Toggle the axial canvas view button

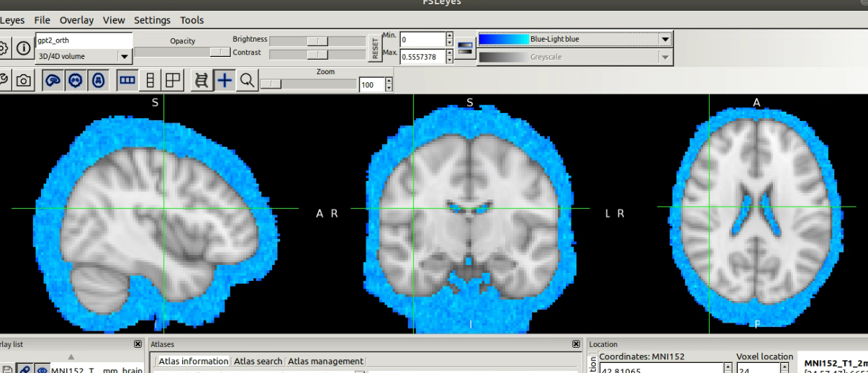[x=99, y=81]
